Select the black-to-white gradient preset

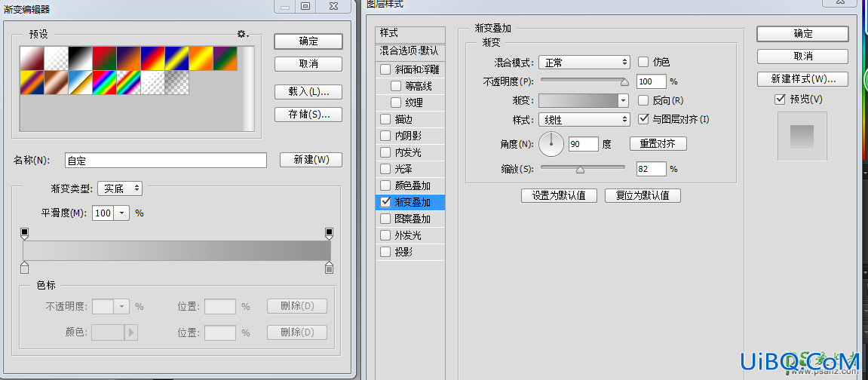(x=80, y=58)
